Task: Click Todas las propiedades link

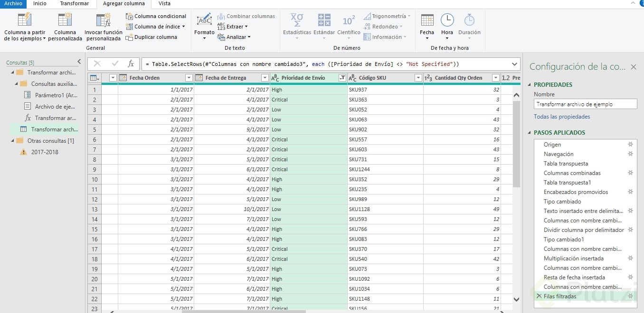Action: [x=562, y=117]
